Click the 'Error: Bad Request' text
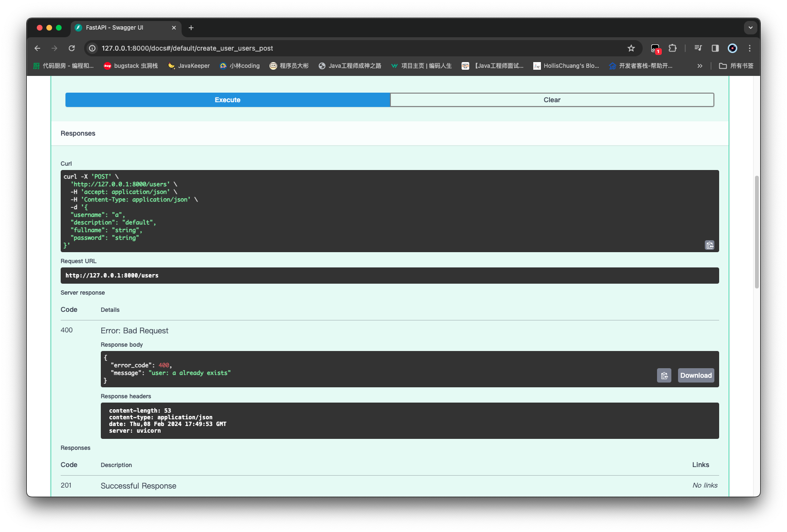Screen dimensions: 787x532 tap(134, 330)
